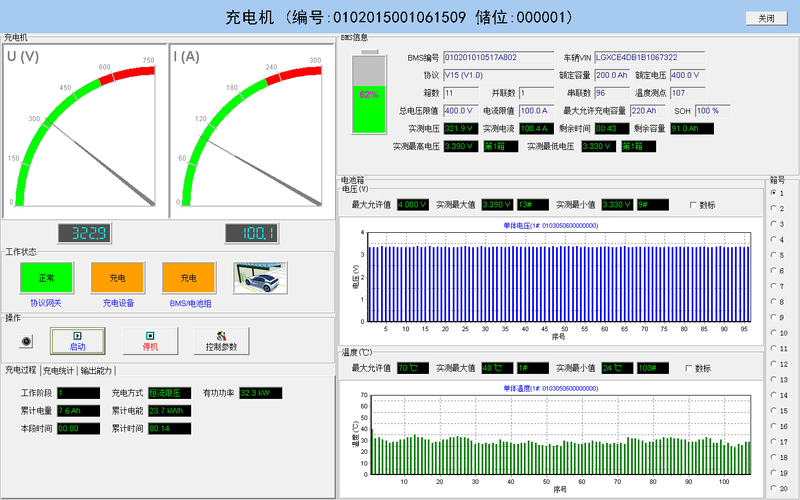Click the green 正常 protocol gateway status
This screenshot has width=800, height=500.
(46, 278)
